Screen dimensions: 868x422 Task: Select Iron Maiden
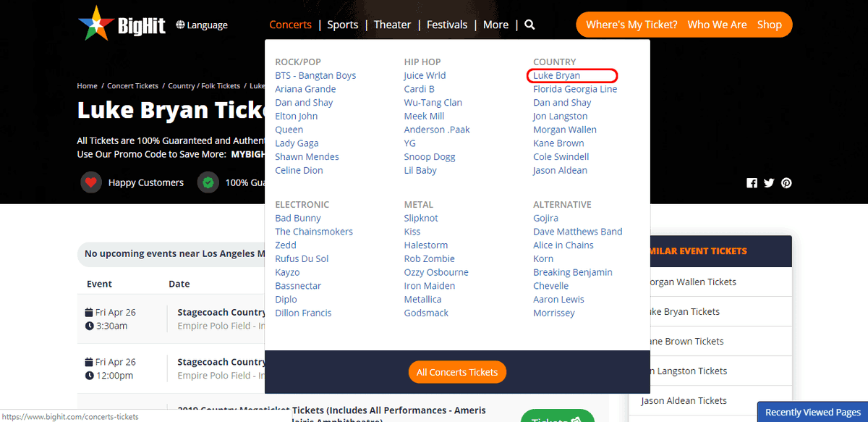pyautogui.click(x=430, y=286)
